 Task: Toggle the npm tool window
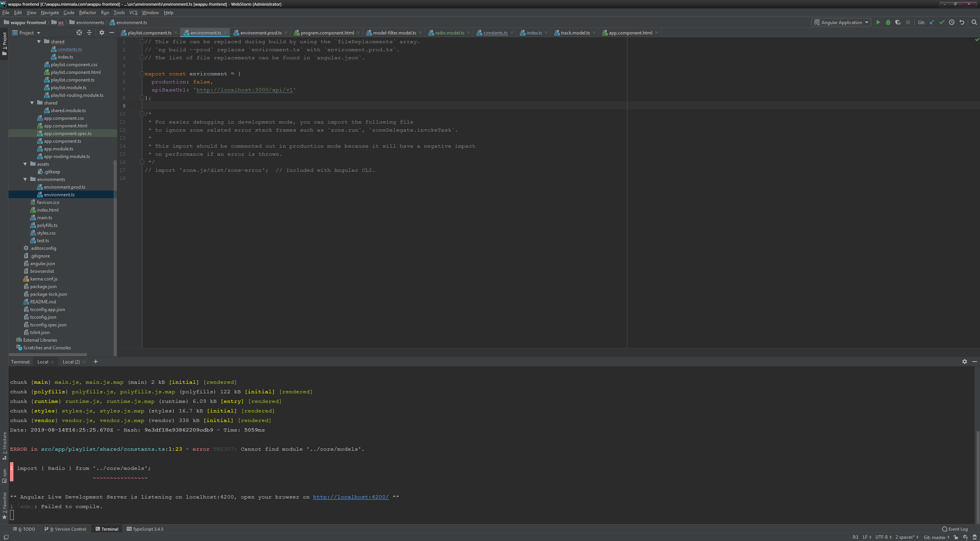(x=4, y=476)
